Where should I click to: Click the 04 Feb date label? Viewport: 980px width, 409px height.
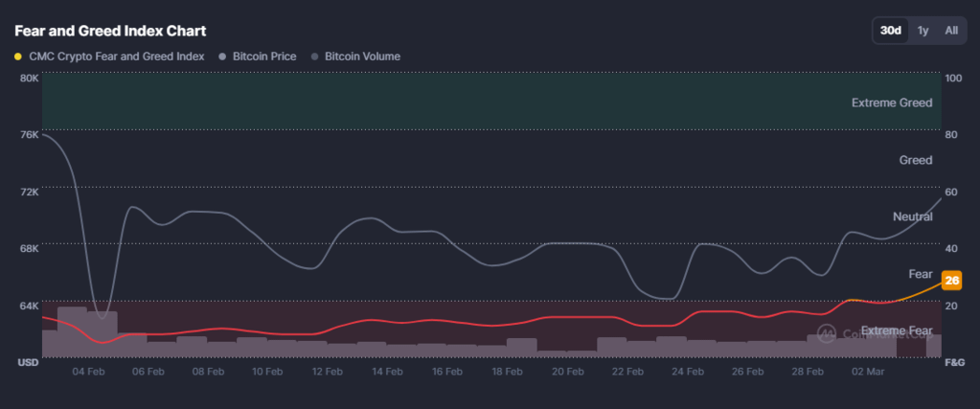[88, 372]
